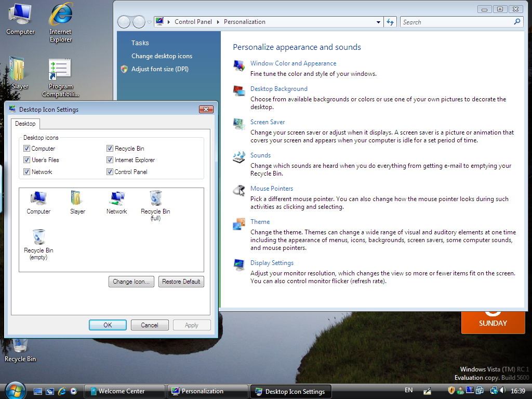This screenshot has width=532, height=399.
Task: Uncheck the Recycle Bin checkbox
Action: [x=110, y=148]
